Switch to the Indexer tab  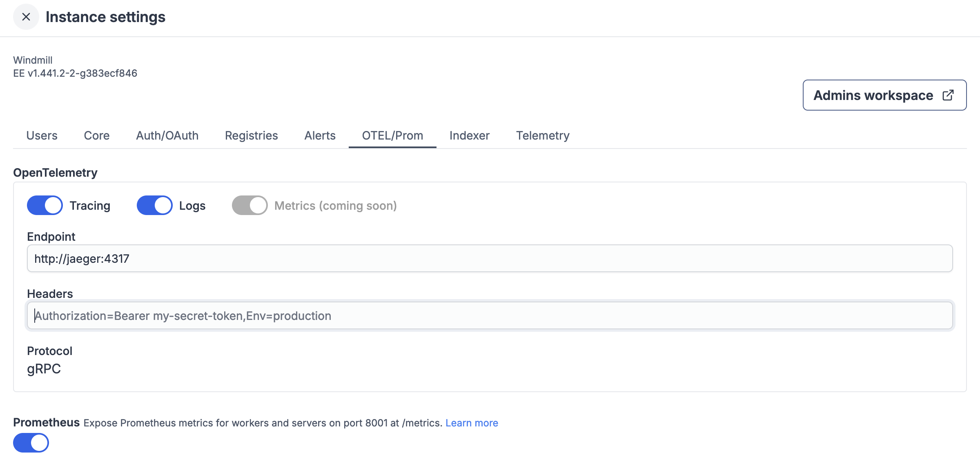pos(469,135)
